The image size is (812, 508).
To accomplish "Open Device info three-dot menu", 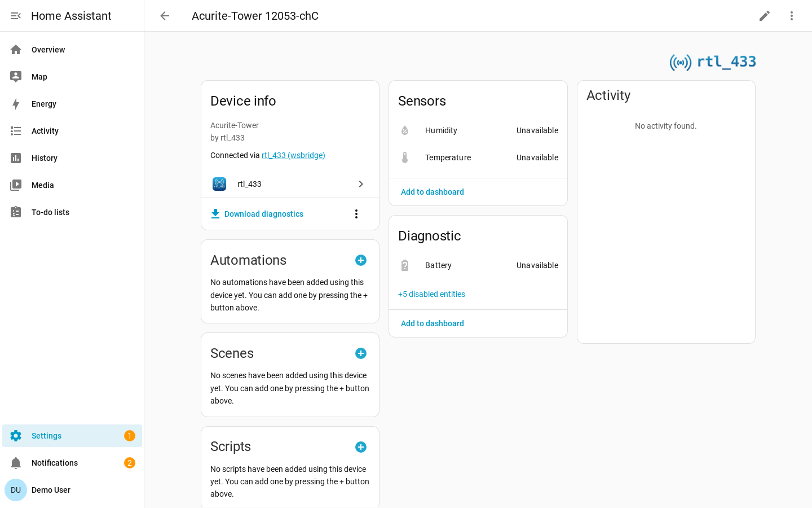I will [x=356, y=214].
